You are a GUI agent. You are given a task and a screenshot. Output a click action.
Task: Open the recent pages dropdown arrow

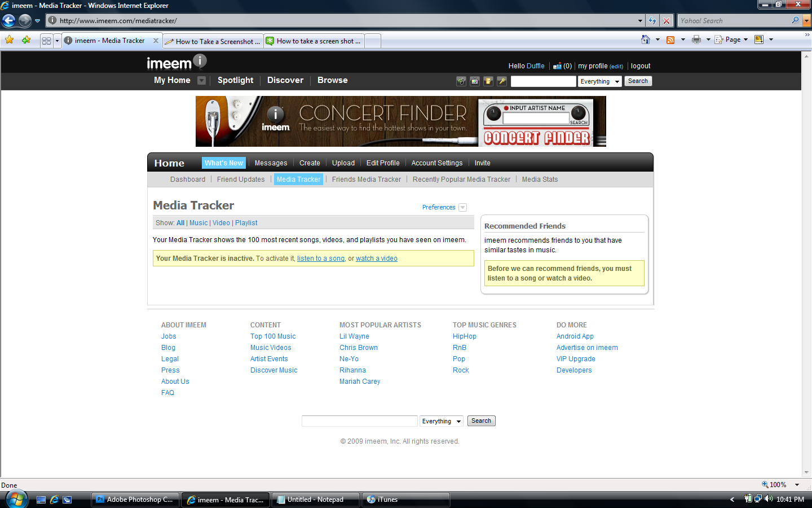pos(38,21)
